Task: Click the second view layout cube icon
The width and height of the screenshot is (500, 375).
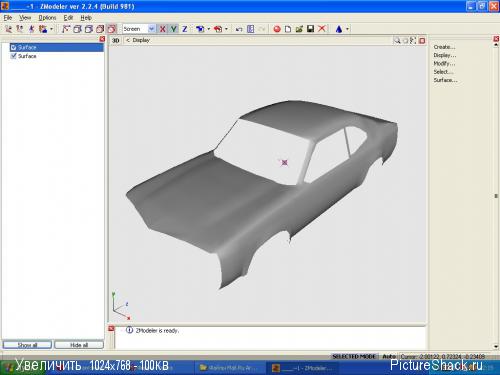Action: tap(77, 29)
